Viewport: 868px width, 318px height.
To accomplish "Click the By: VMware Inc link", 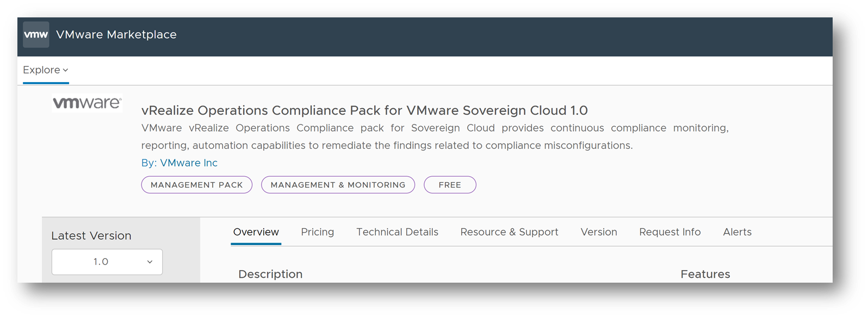I will pos(179,163).
